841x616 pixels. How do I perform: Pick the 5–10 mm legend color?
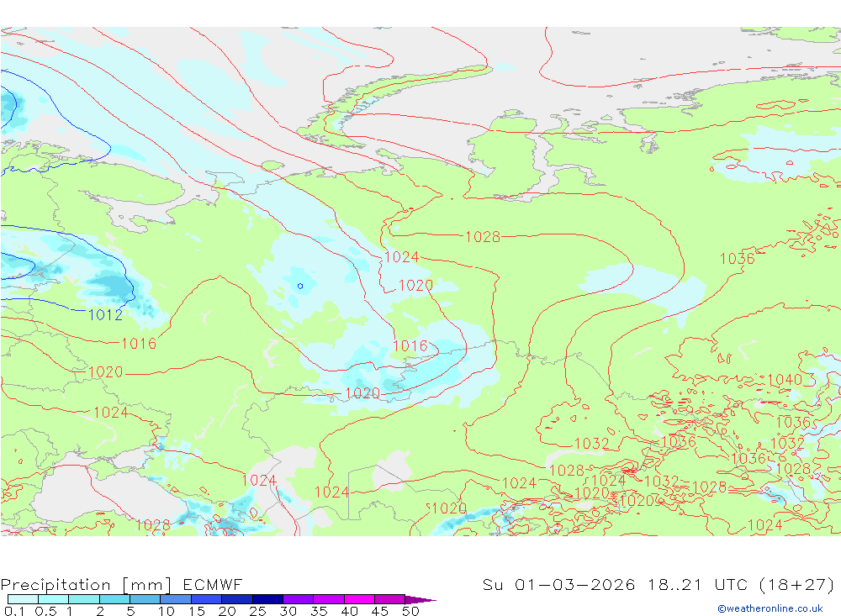coord(145,599)
